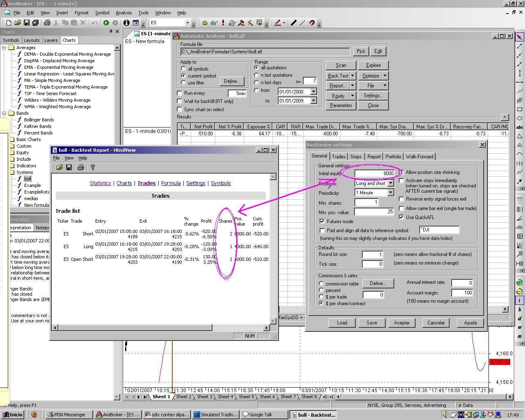Click the yellow question mark help icon
Image resolution: width=525 pixels, height=420 pixels.
click(93, 167)
